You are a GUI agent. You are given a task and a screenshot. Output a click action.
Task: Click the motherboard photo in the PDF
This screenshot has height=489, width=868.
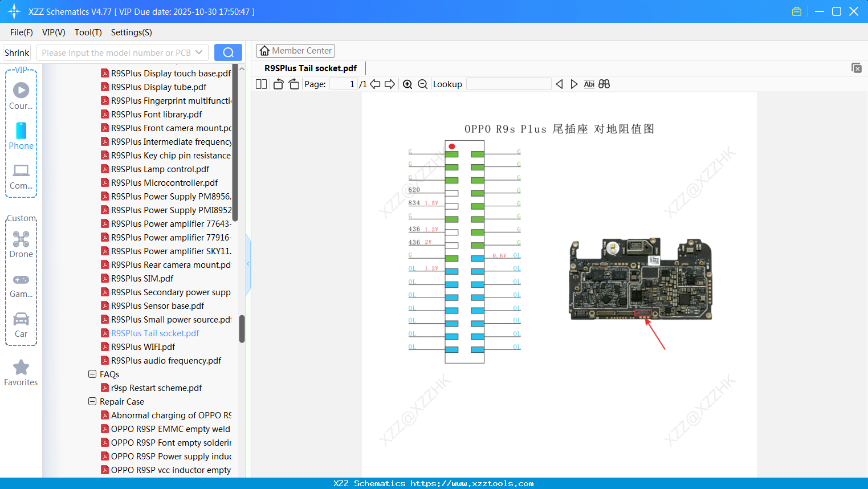coord(641,279)
